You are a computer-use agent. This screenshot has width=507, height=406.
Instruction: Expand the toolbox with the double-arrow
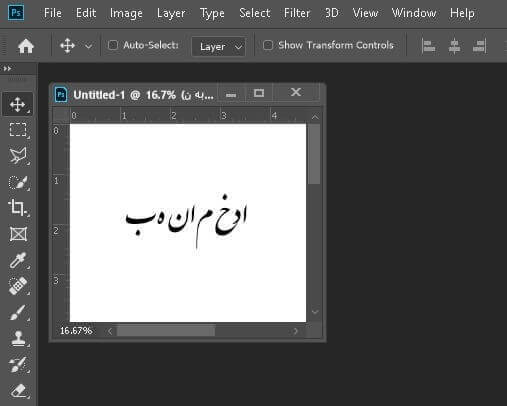click(7, 69)
